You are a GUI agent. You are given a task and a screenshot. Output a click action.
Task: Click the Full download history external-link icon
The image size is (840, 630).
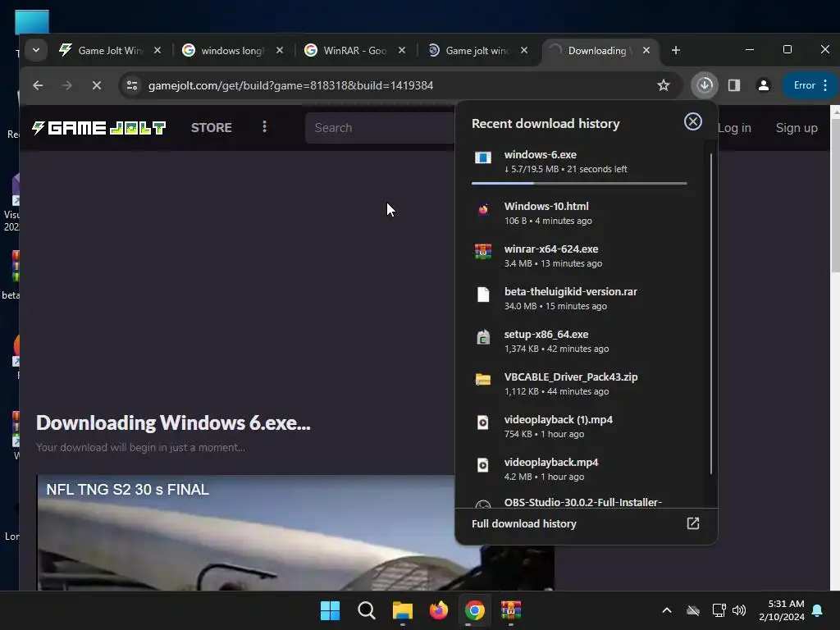692,523
